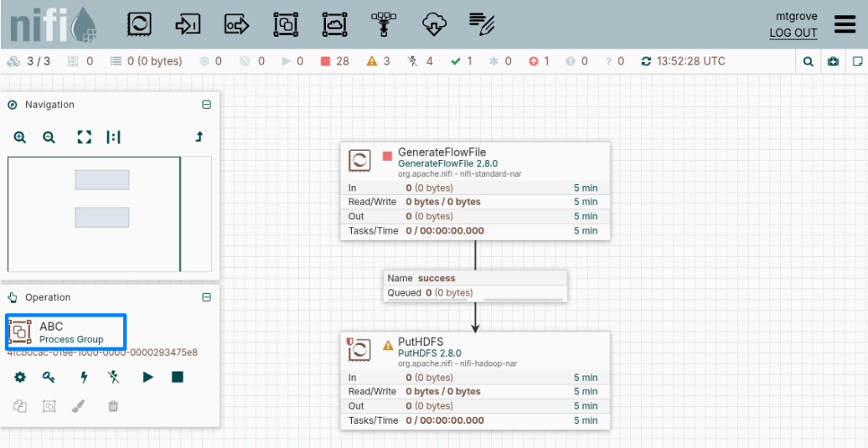Click the GenerateFlowFile stopped status icon
The image size is (868, 448).
[x=387, y=156]
